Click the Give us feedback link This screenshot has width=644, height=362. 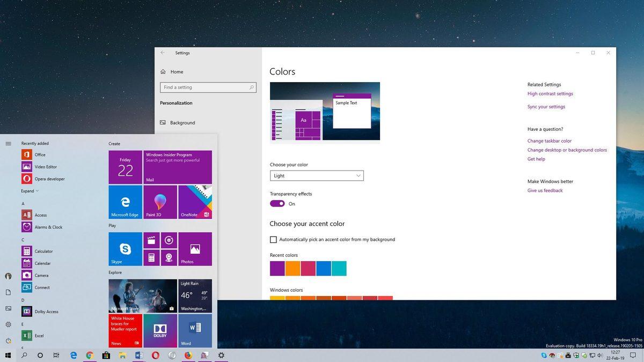tap(544, 190)
